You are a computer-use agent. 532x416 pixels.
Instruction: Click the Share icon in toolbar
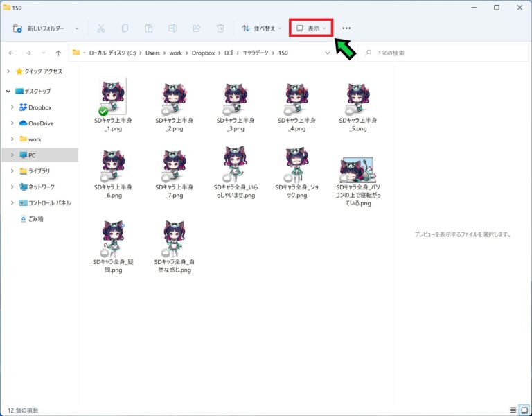(x=196, y=28)
